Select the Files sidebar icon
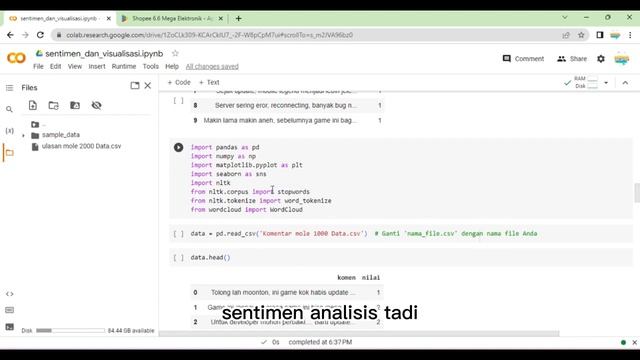Image resolution: width=640 pixels, height=360 pixels. click(x=9, y=153)
